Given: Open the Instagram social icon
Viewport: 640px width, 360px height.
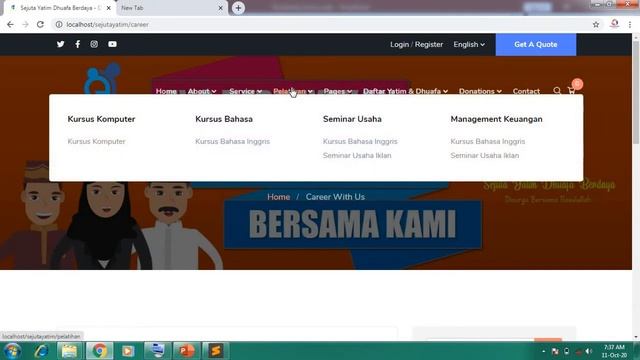Looking at the screenshot, I should (94, 44).
